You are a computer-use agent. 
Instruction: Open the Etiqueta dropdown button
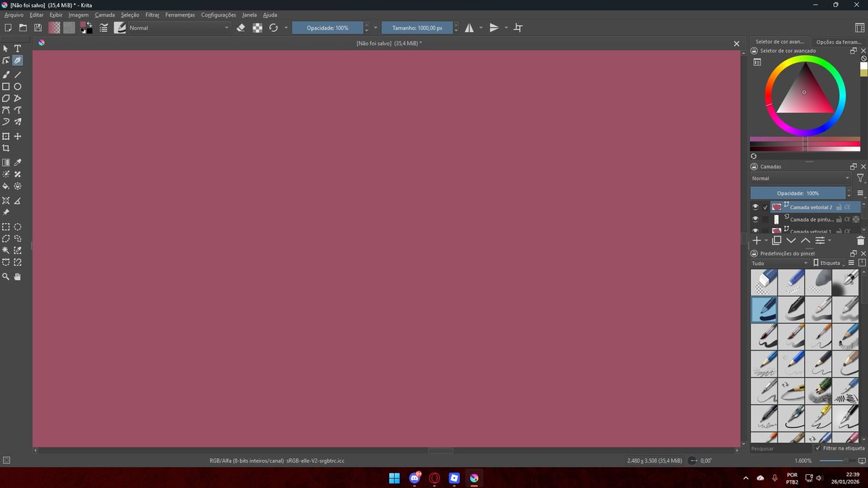829,264
